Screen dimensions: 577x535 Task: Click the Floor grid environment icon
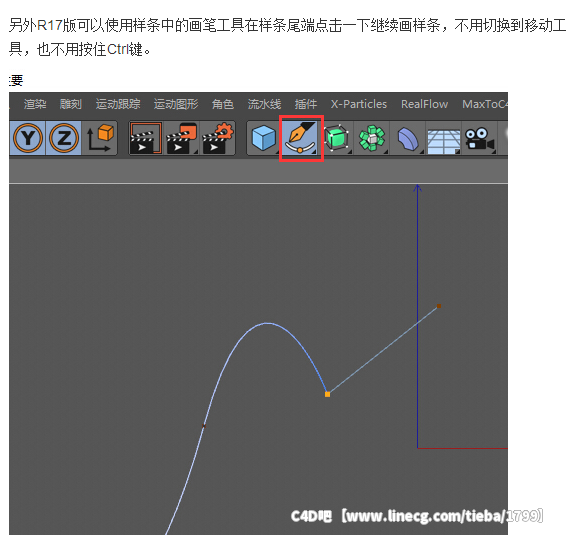(x=443, y=140)
